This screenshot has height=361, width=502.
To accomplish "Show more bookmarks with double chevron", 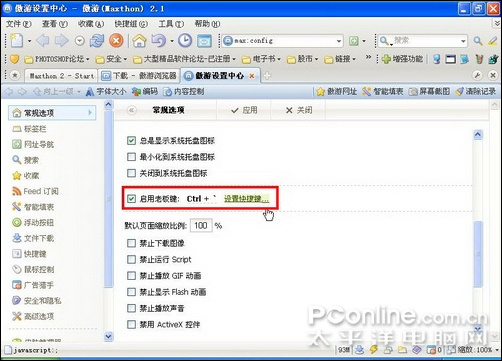I will tap(368, 57).
